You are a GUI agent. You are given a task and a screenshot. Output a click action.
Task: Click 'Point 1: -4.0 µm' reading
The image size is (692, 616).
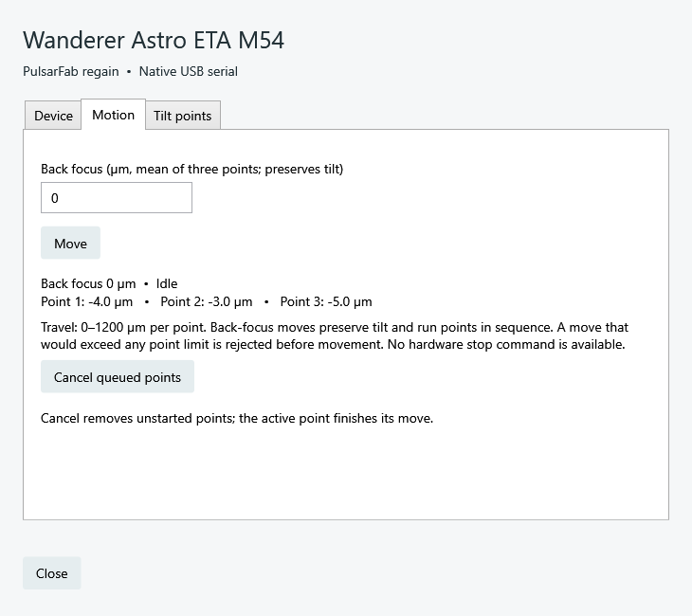click(87, 301)
